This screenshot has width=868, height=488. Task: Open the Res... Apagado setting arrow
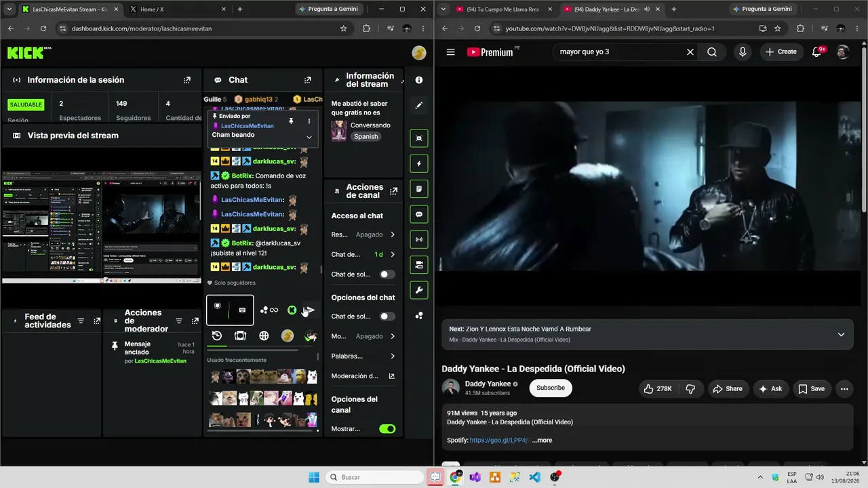393,235
